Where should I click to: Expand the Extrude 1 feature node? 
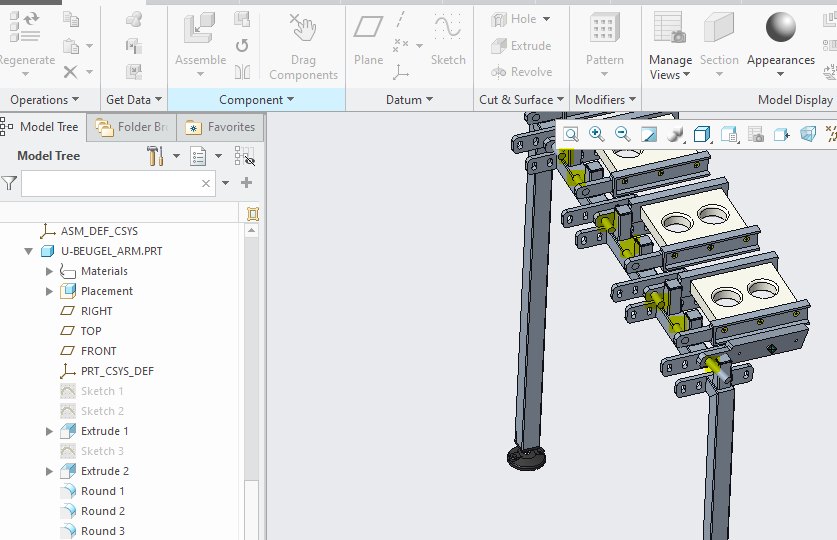click(50, 431)
